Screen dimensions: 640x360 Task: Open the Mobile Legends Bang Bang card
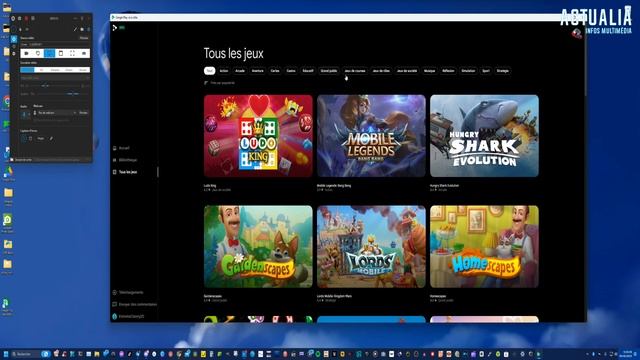[371, 136]
